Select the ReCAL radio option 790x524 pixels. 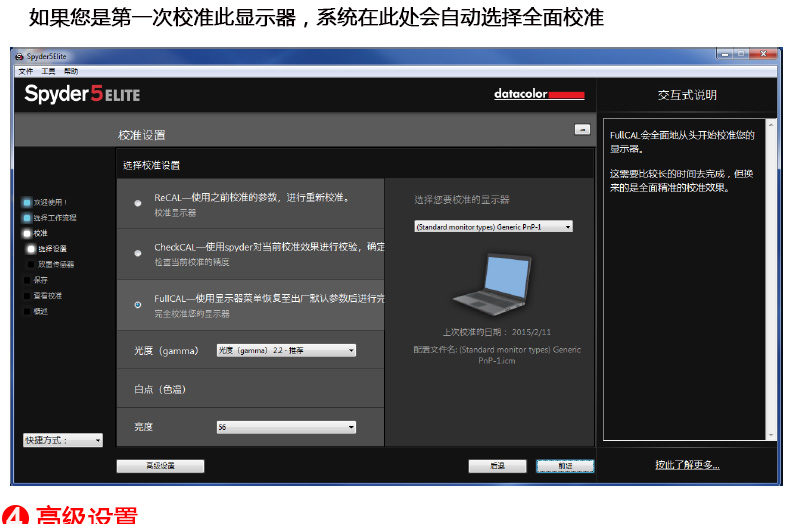coord(138,203)
